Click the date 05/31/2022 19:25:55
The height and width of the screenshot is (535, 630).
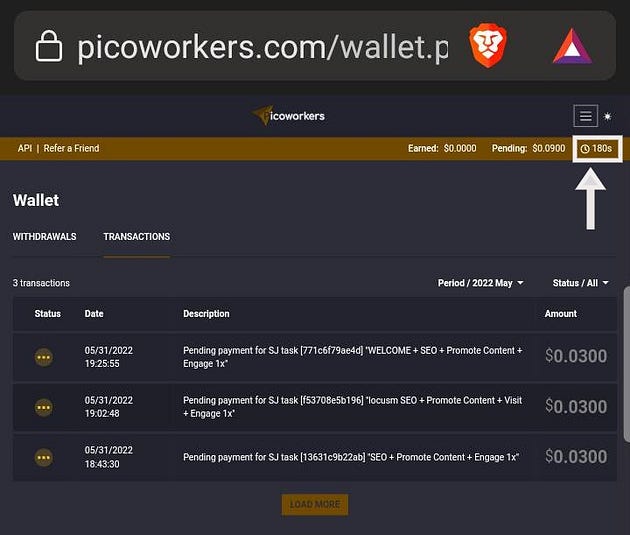[x=108, y=357]
